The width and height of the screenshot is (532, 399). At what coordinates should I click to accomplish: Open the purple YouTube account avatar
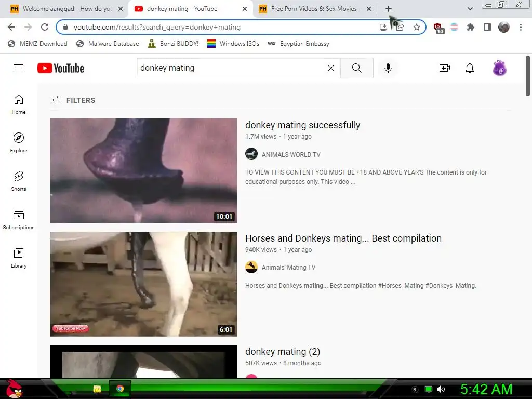point(499,68)
